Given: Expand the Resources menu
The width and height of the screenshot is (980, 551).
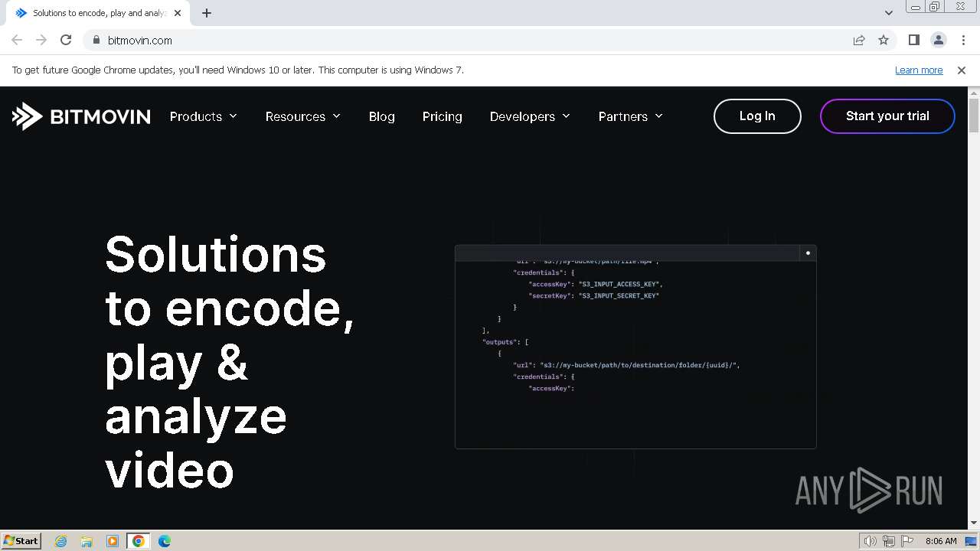Looking at the screenshot, I should point(303,116).
